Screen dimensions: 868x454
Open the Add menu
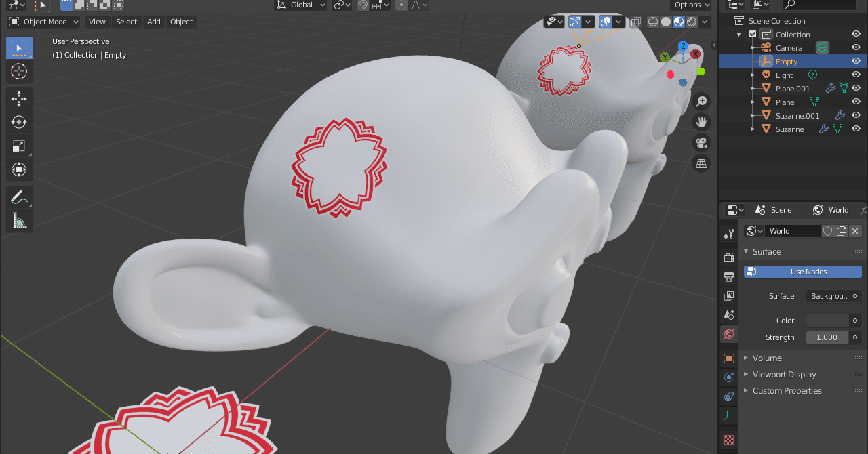(x=154, y=22)
